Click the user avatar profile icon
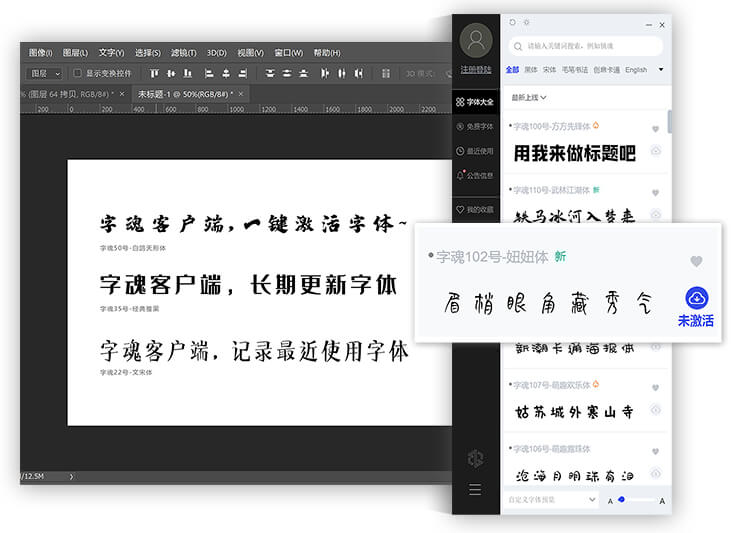This screenshot has width=731, height=533. (476, 41)
